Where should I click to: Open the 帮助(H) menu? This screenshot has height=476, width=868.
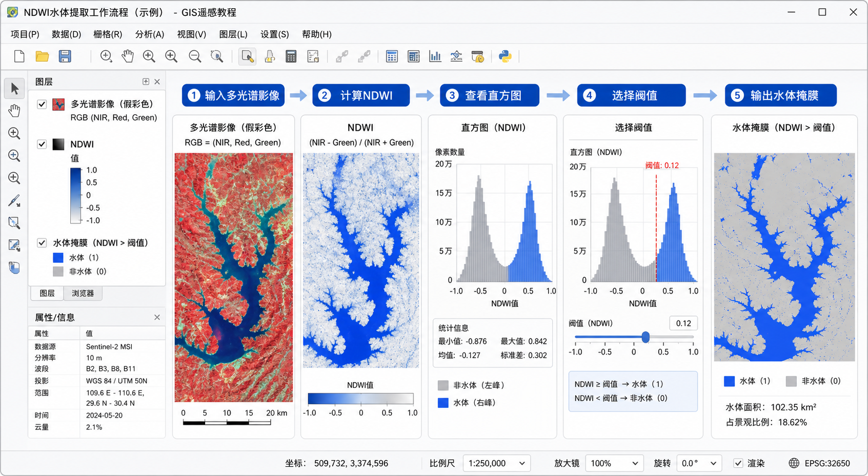317,34
